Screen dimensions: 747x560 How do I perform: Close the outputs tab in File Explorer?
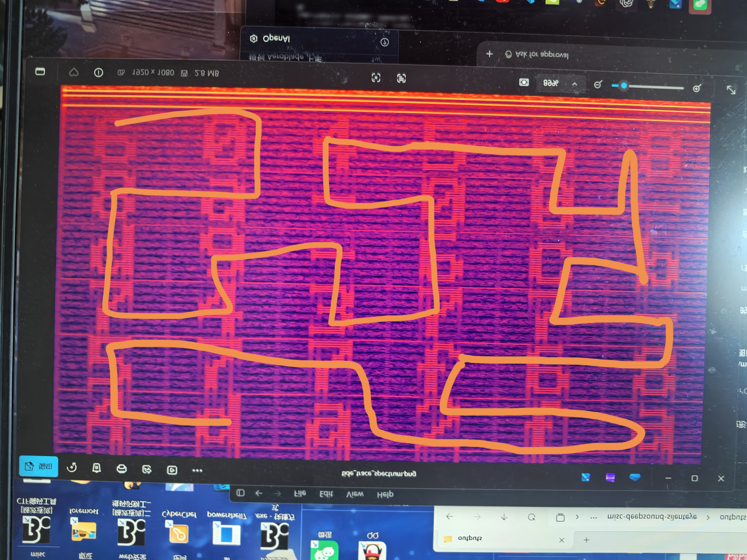coord(562,540)
